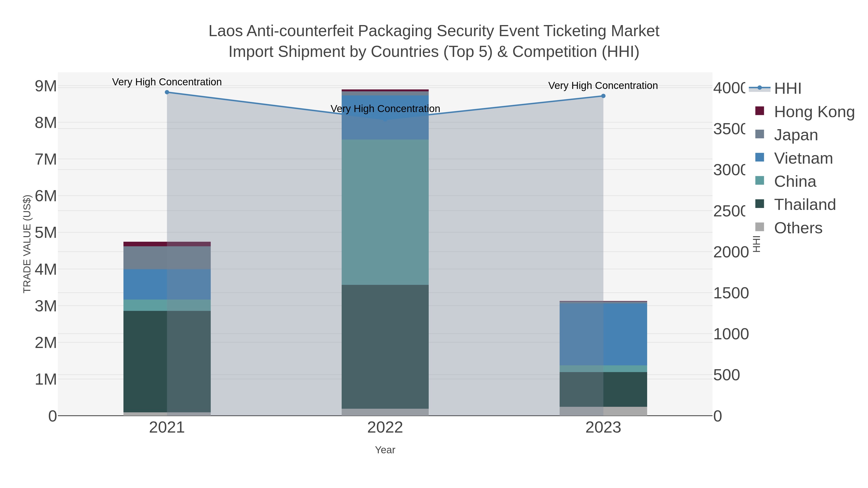Screen dimensions: 868x488
Task: Click the 2023 annotation 'Very High Concentration'
Action: (603, 86)
